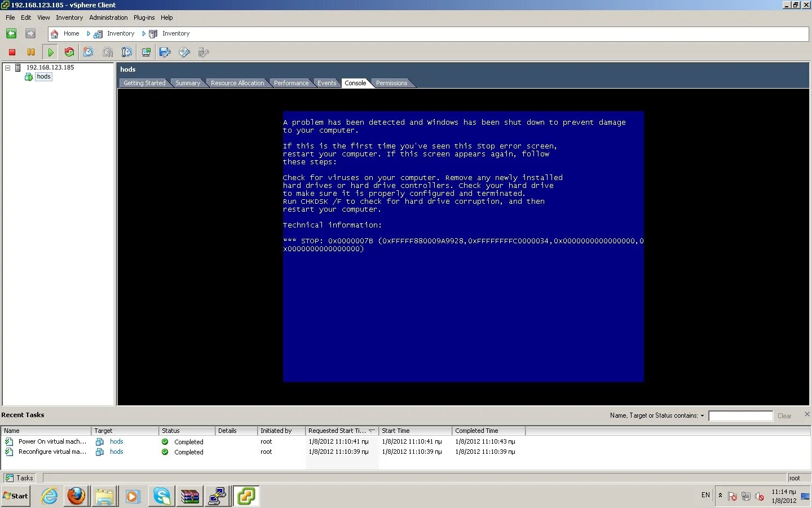Click Home in the breadcrumb bar

[71, 34]
